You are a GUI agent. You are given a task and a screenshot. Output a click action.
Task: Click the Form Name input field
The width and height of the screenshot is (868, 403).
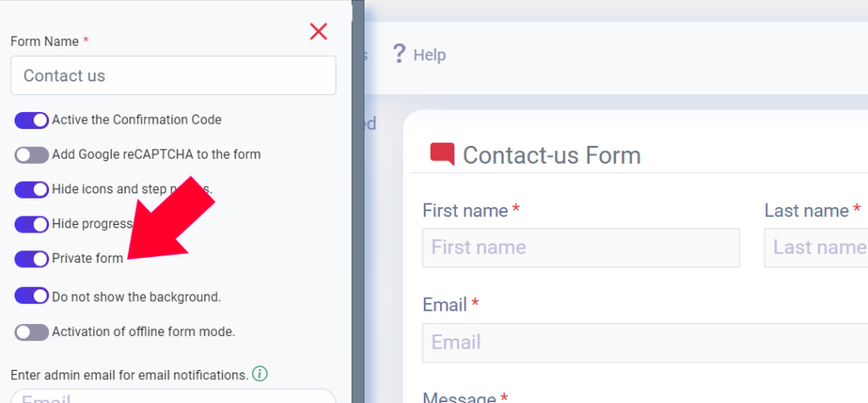173,76
